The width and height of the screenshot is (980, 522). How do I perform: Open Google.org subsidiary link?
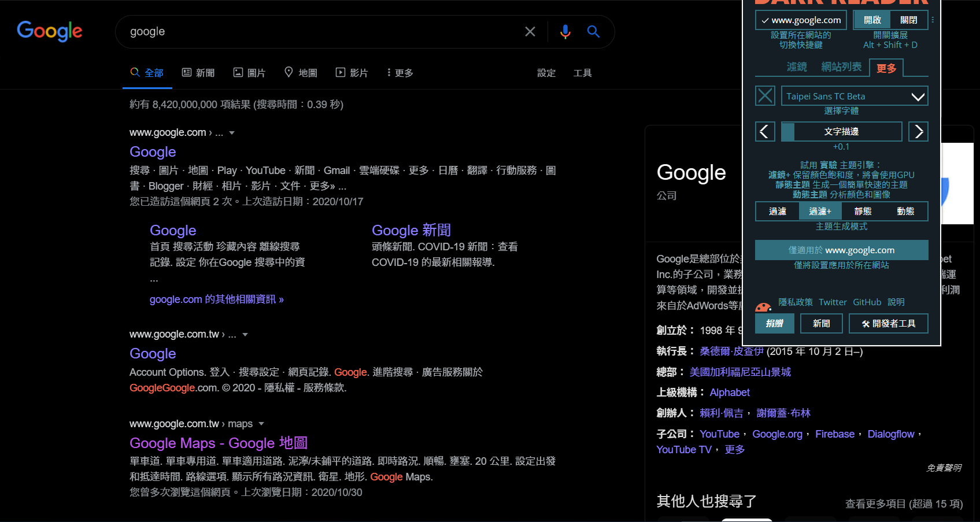777,434
